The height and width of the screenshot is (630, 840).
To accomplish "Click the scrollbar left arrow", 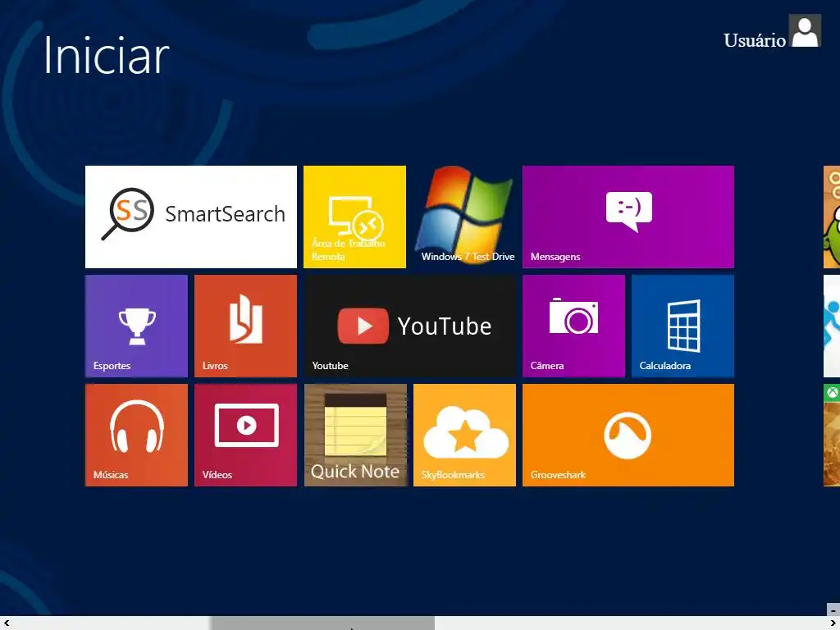I will [x=7, y=623].
